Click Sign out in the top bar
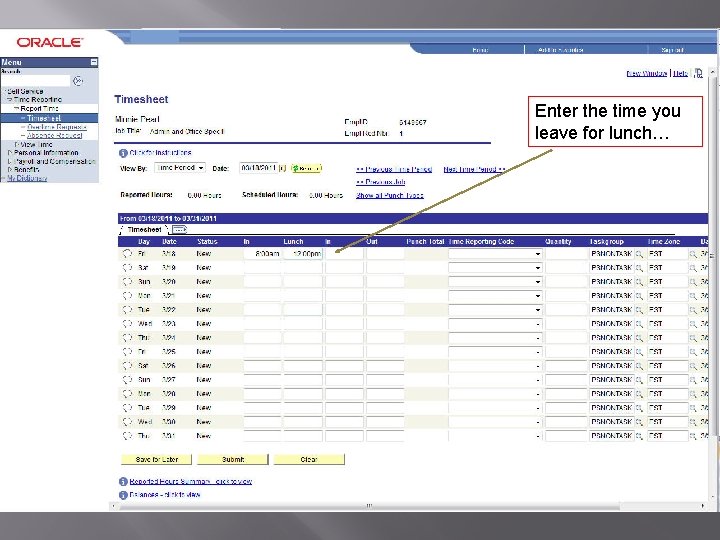 tap(672, 50)
